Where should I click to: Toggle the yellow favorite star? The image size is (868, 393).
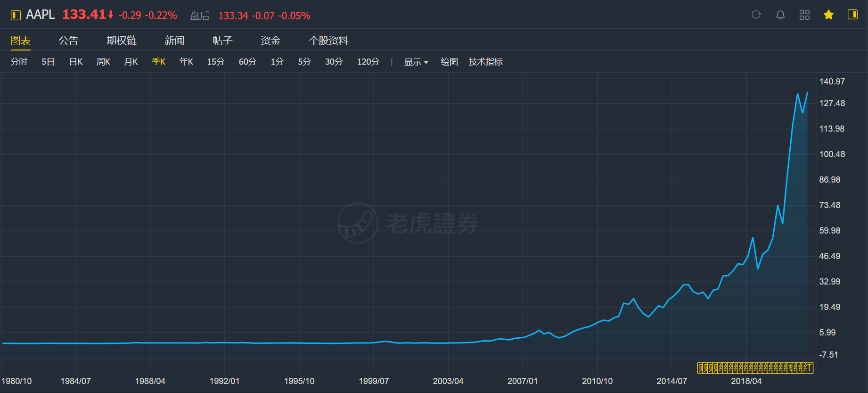tap(828, 15)
